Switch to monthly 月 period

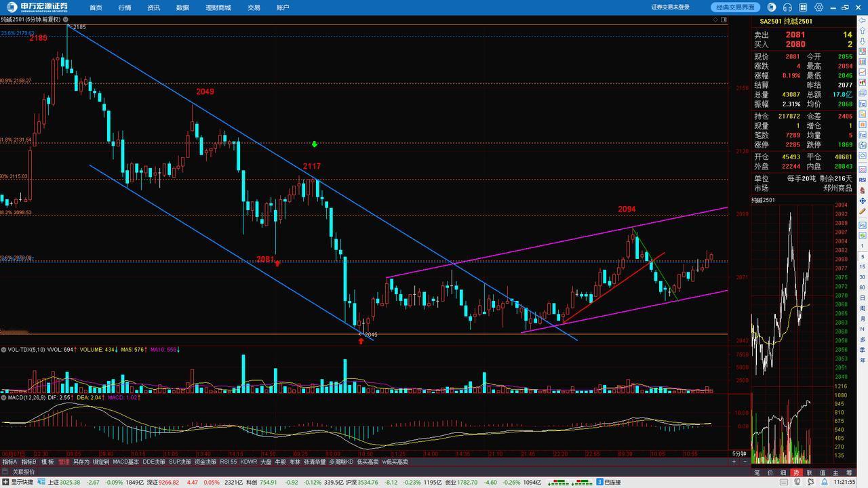[x=863, y=319]
